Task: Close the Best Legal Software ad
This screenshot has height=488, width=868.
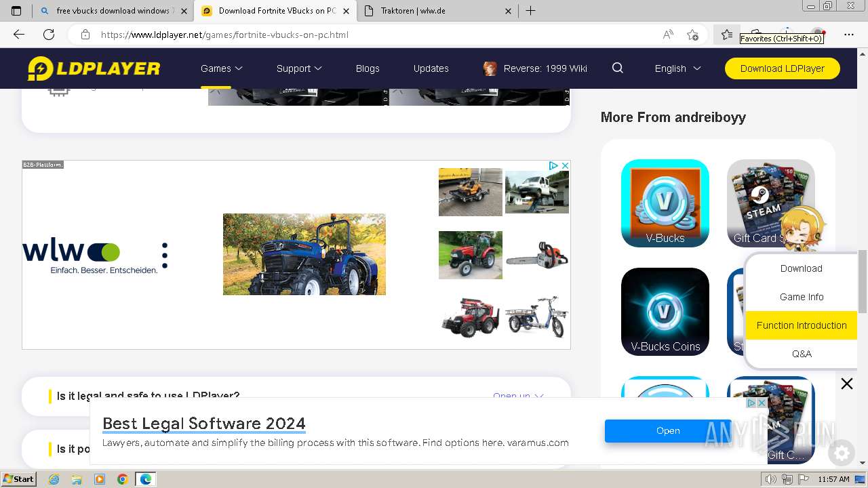Action: (x=762, y=403)
